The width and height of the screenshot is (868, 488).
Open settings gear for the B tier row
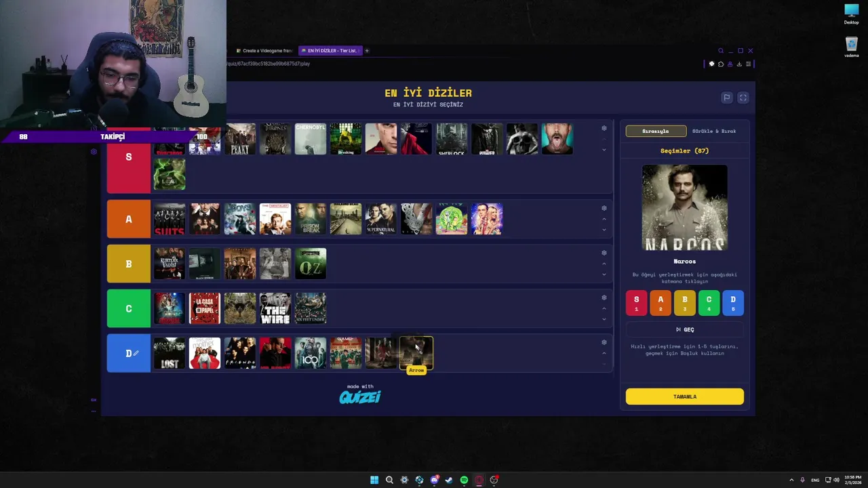[604, 253]
